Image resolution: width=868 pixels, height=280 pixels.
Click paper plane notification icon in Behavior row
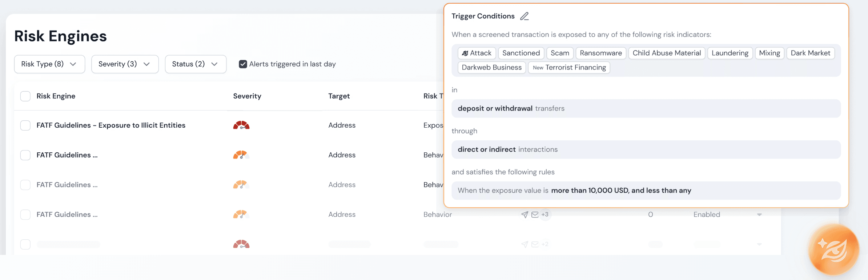tap(525, 215)
